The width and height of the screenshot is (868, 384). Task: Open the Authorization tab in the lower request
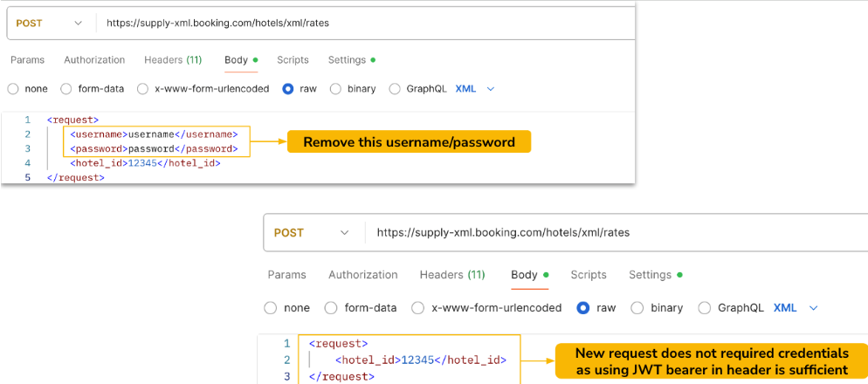[x=362, y=275]
